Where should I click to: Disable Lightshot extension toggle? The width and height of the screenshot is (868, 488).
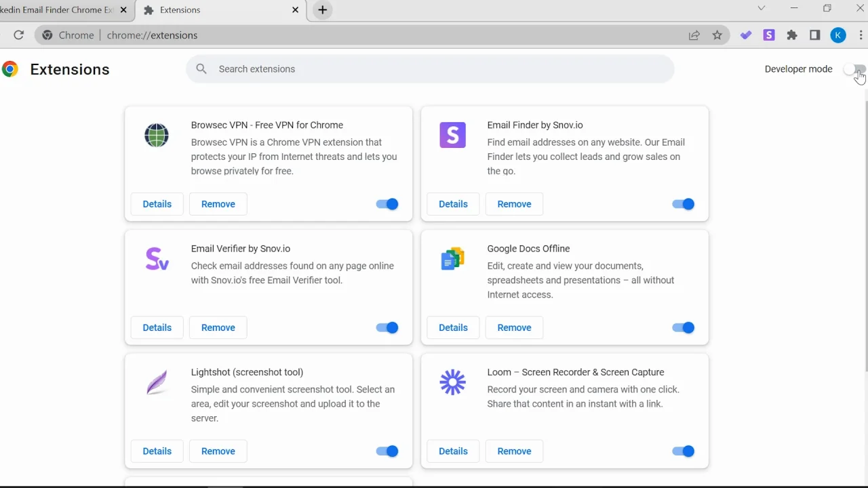point(387,451)
